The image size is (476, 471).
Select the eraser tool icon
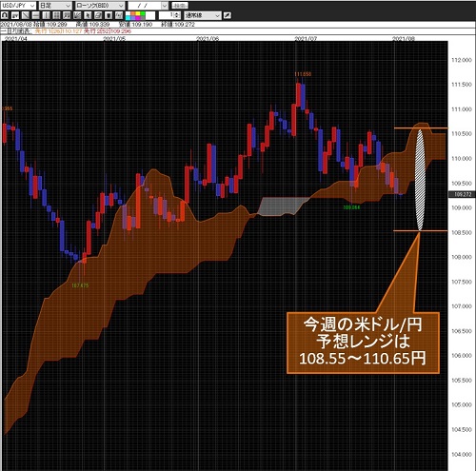coord(98,15)
